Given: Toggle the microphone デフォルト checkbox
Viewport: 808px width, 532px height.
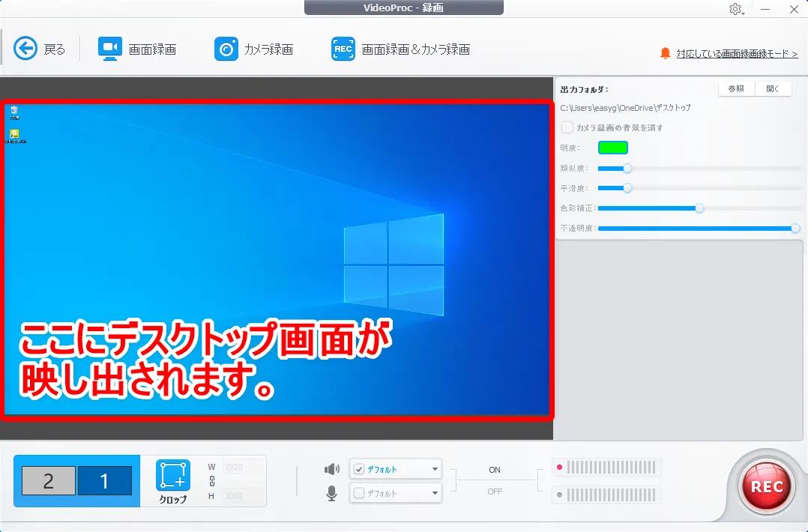Looking at the screenshot, I should tap(359, 493).
